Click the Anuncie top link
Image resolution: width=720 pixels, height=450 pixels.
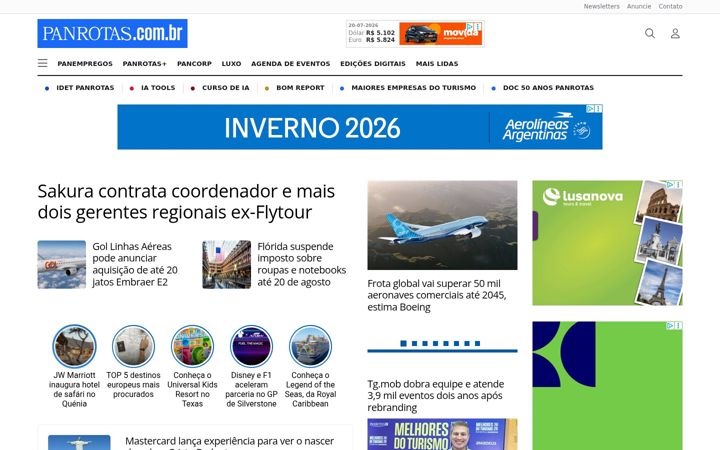click(639, 6)
